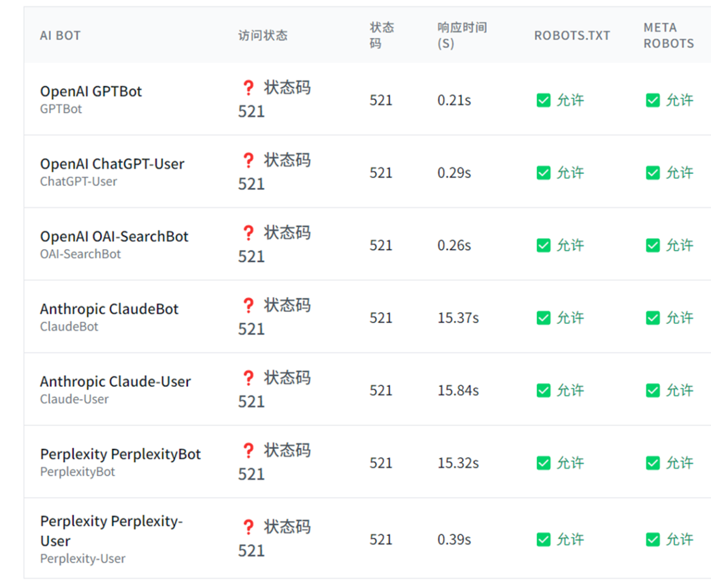Click the red question mark in OpenAI GPTBot row
Viewport: 711px width, 588px height.
[x=248, y=88]
